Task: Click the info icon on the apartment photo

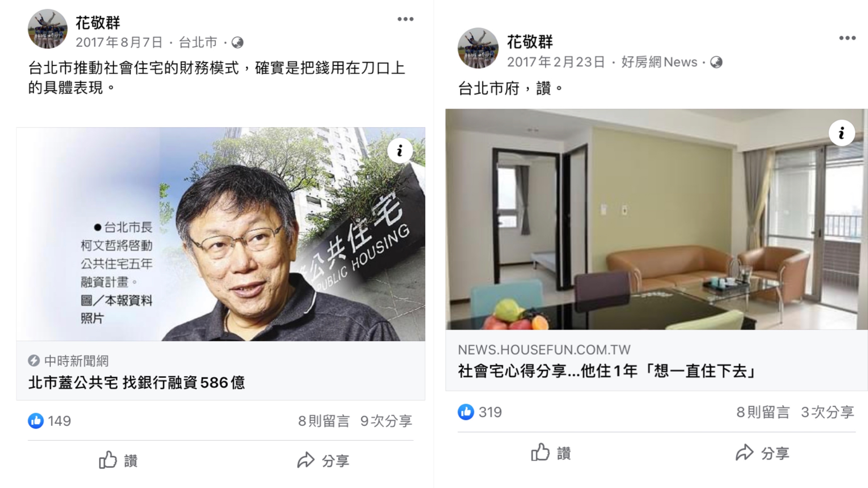Action: click(x=842, y=133)
